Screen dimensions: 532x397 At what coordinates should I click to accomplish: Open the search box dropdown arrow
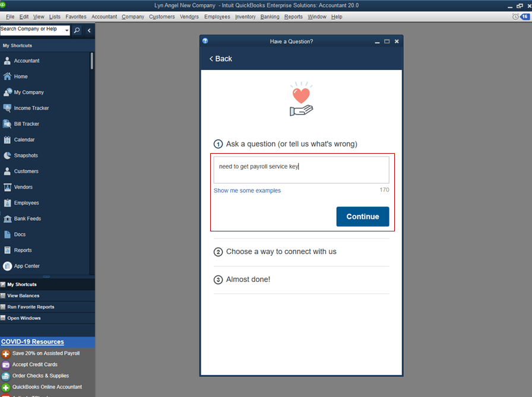67,30
